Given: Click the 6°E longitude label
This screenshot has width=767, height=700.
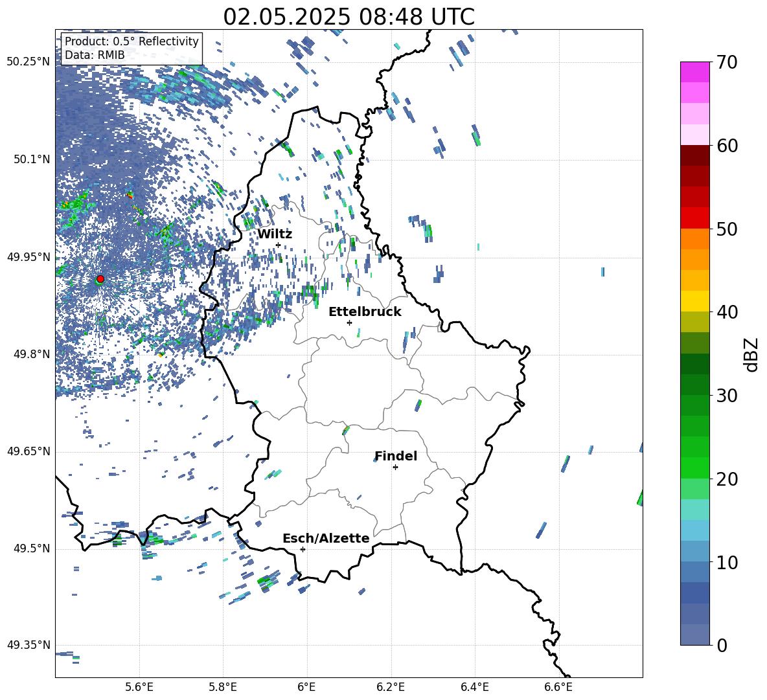Looking at the screenshot, I should point(306,687).
